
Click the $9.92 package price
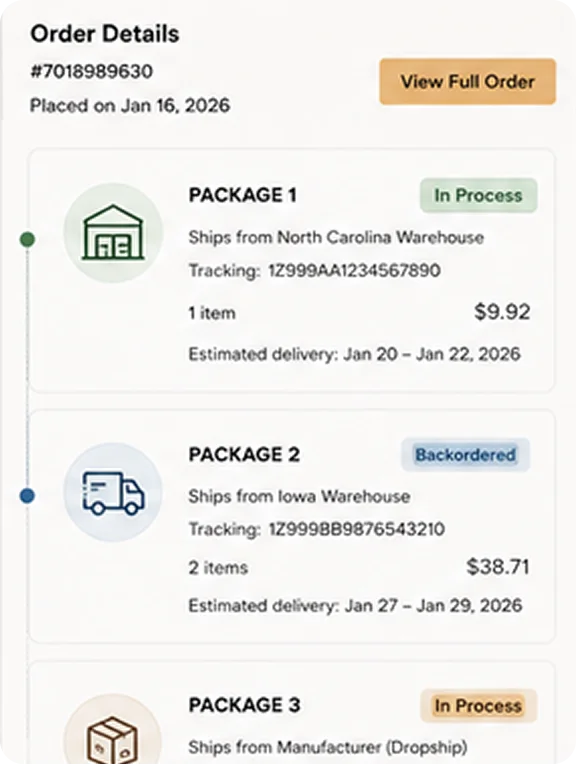(502, 312)
